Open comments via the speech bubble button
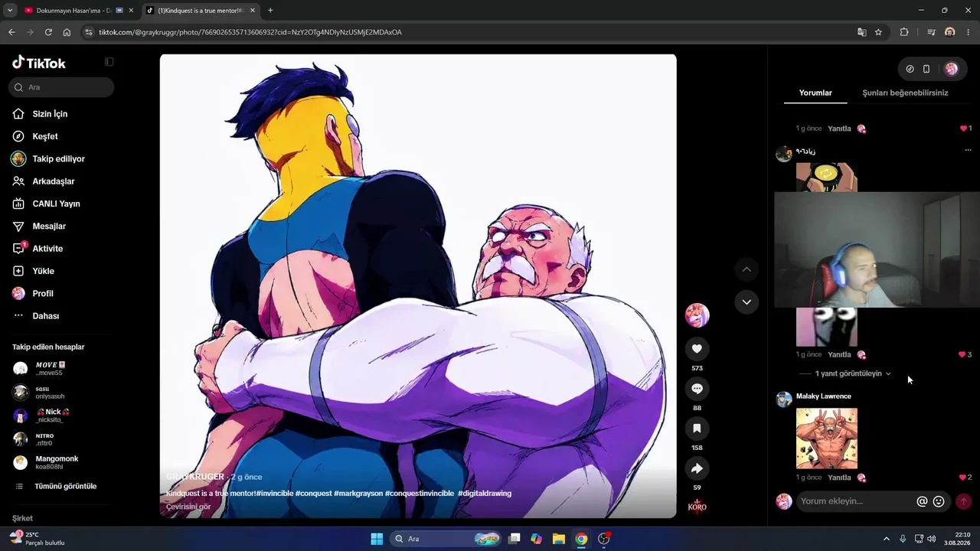Viewport: 980px width, 551px height. tap(697, 389)
